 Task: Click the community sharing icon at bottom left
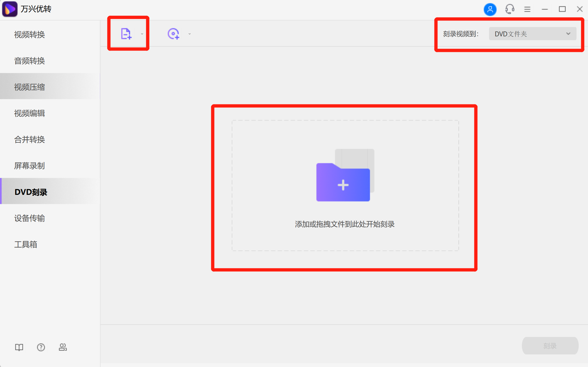tap(63, 347)
